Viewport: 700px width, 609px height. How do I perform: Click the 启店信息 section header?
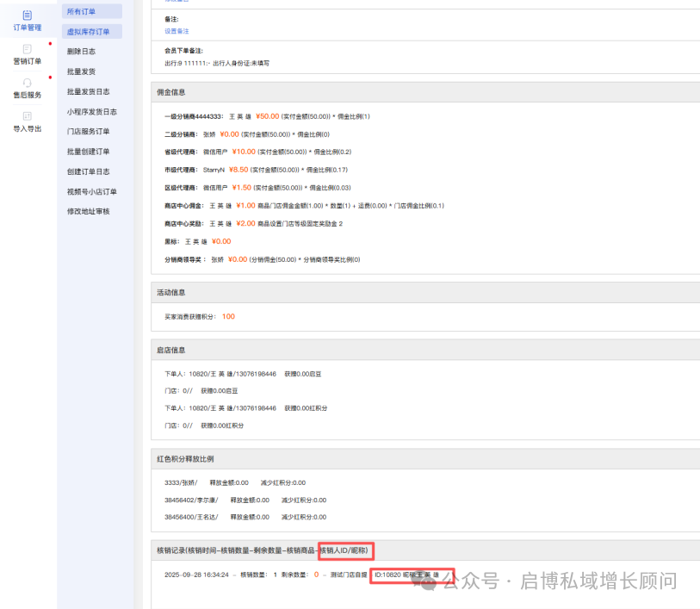click(170, 350)
